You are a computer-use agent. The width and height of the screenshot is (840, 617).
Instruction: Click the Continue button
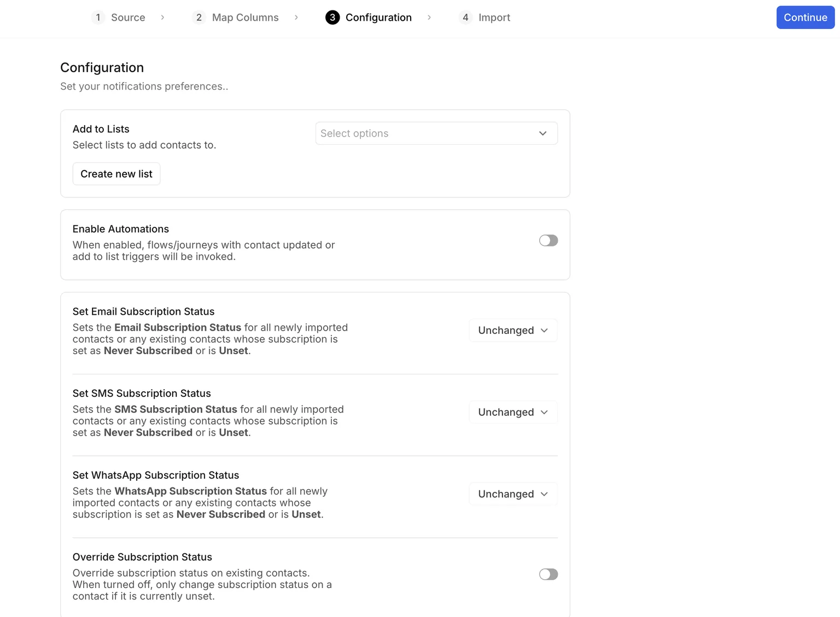(805, 17)
